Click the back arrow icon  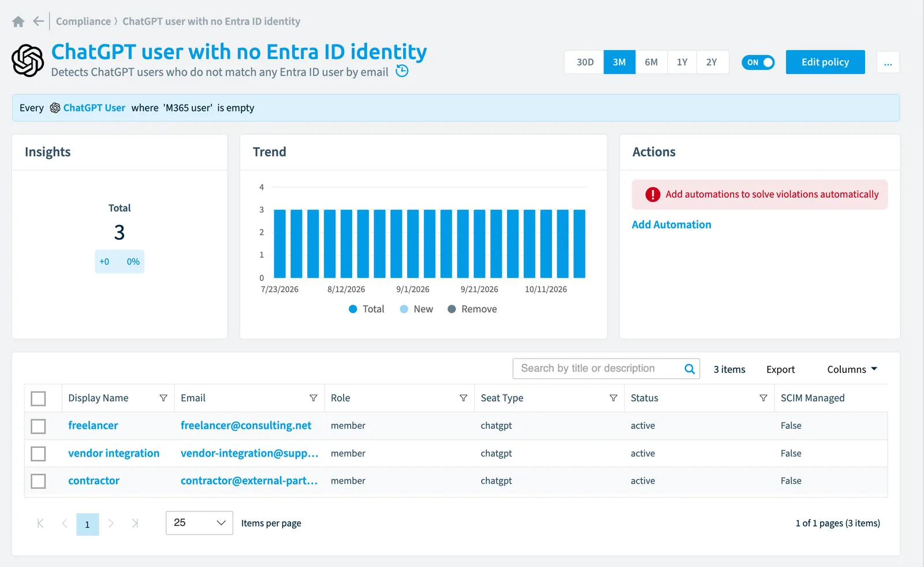pos(38,21)
